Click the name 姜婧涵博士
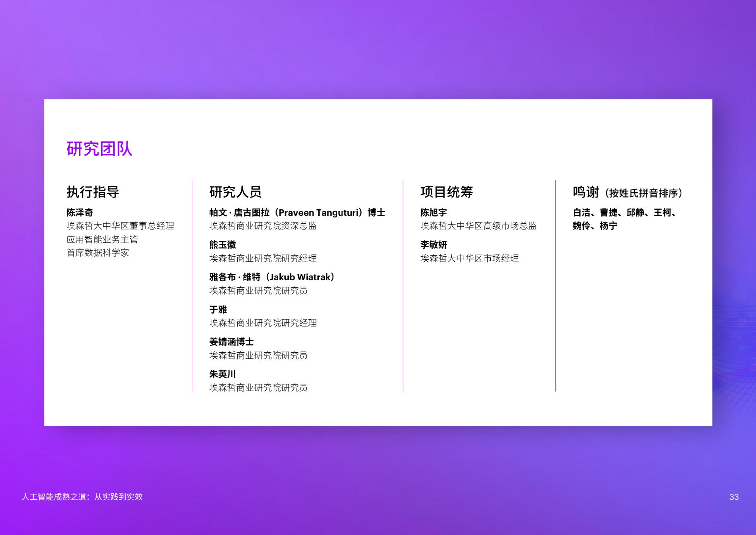This screenshot has width=756, height=535. point(231,342)
